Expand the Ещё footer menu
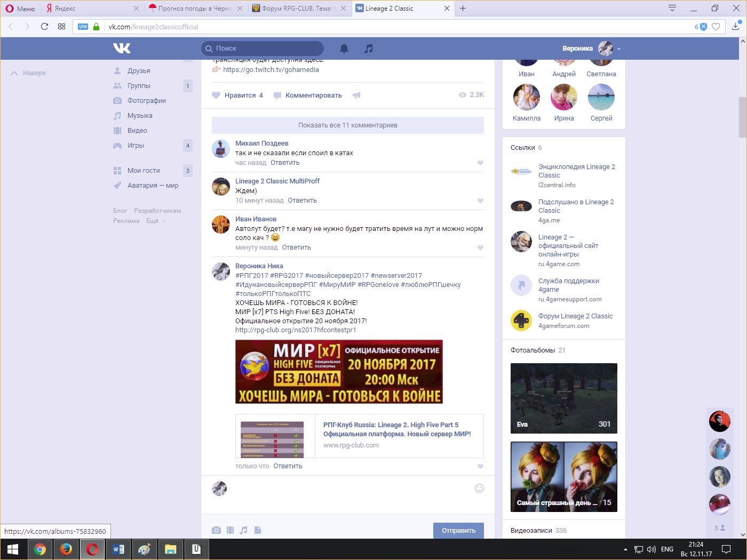 pyautogui.click(x=156, y=221)
